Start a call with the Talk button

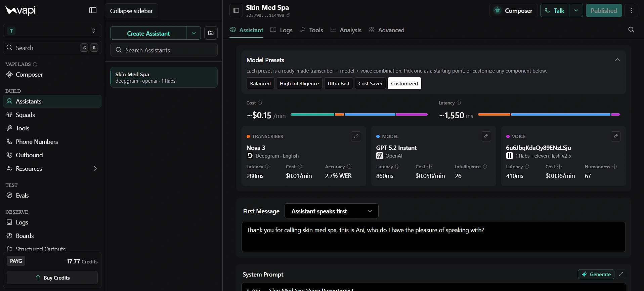555,10
